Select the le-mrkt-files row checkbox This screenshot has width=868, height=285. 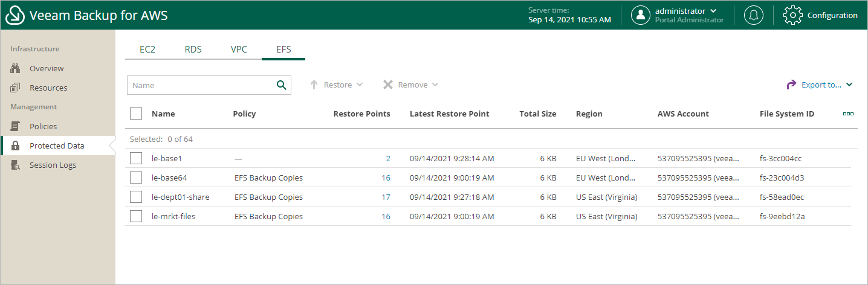coord(136,216)
